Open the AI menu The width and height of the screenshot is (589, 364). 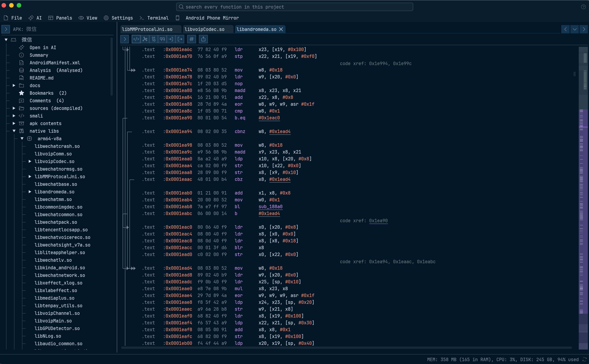pos(35,18)
